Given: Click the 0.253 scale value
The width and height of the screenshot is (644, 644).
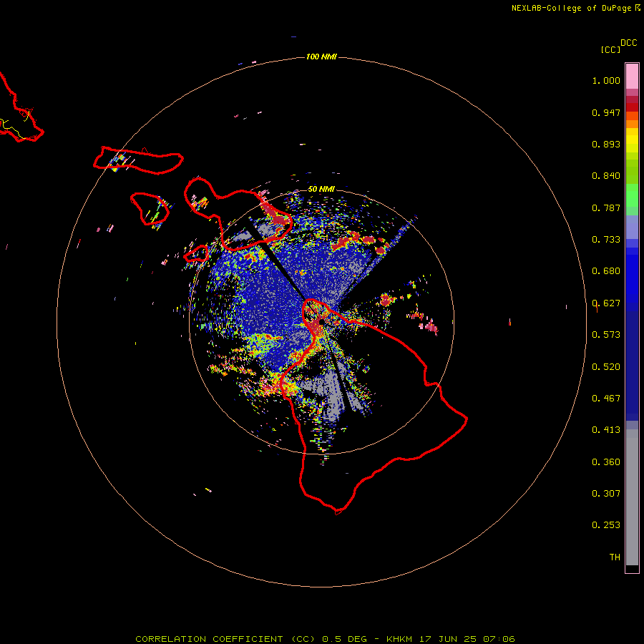Looking at the screenshot, I should [606, 525].
